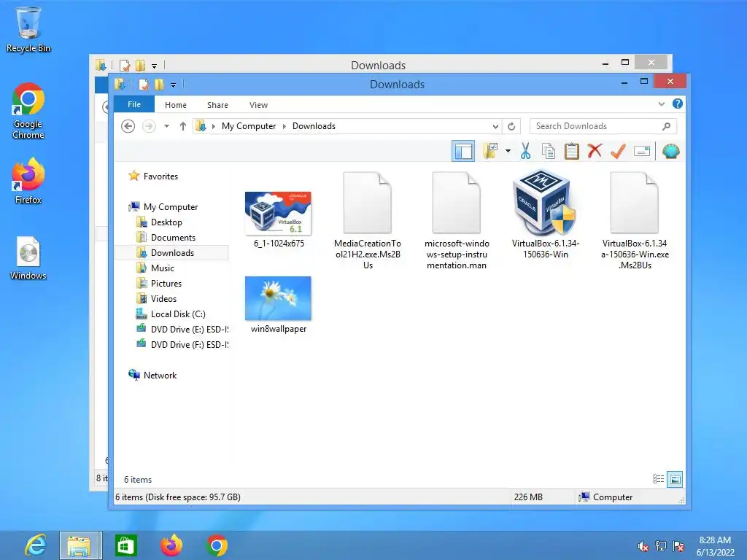Click the front window's Downloads title bar folder icon
Image resolution: width=747 pixels, height=560 pixels.
tap(120, 85)
